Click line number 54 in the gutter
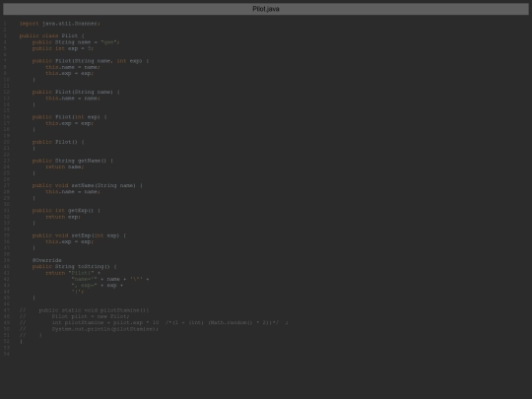The height and width of the screenshot is (399, 532). (7, 354)
